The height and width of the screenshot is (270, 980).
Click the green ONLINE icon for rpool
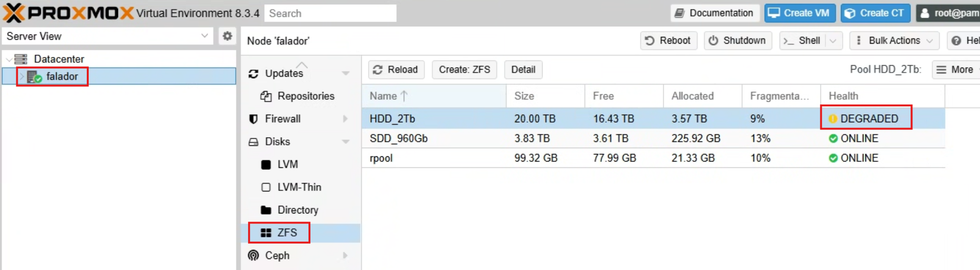point(833,158)
